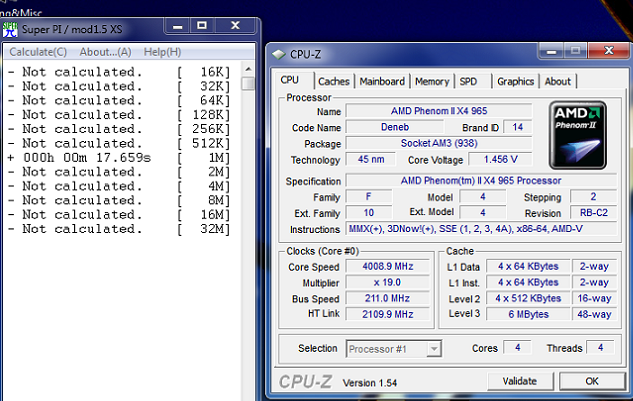Switch to the Graphics tab in CPU-Z
633x401 pixels.
(516, 82)
